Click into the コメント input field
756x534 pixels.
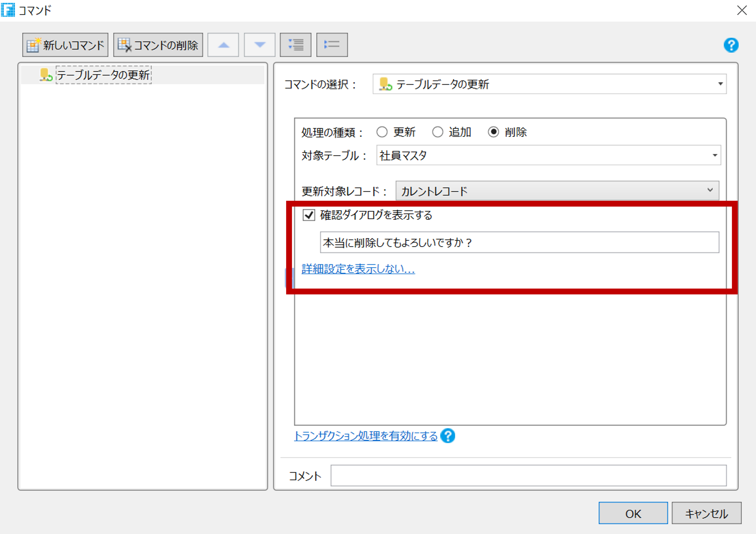[x=528, y=476]
